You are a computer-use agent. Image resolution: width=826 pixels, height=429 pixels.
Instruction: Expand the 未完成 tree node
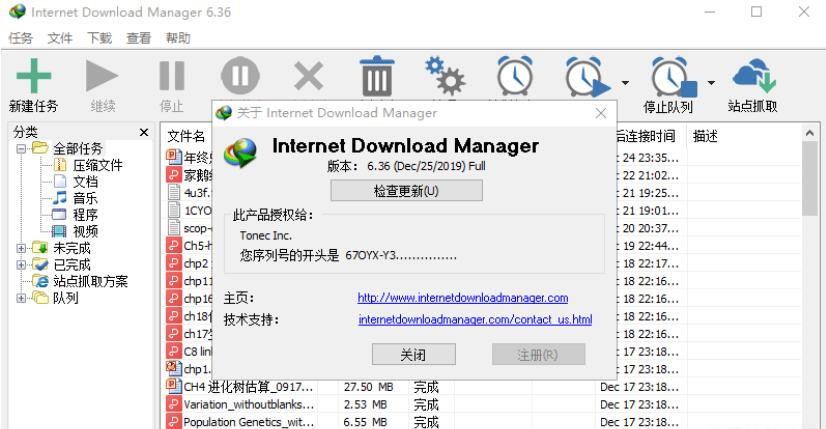[21, 248]
